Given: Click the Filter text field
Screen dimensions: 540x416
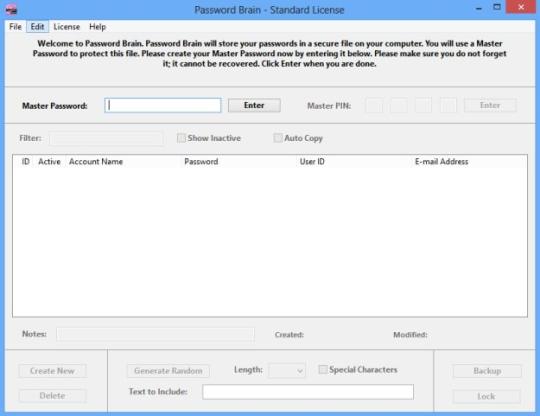Looking at the screenshot, I should click(106, 138).
